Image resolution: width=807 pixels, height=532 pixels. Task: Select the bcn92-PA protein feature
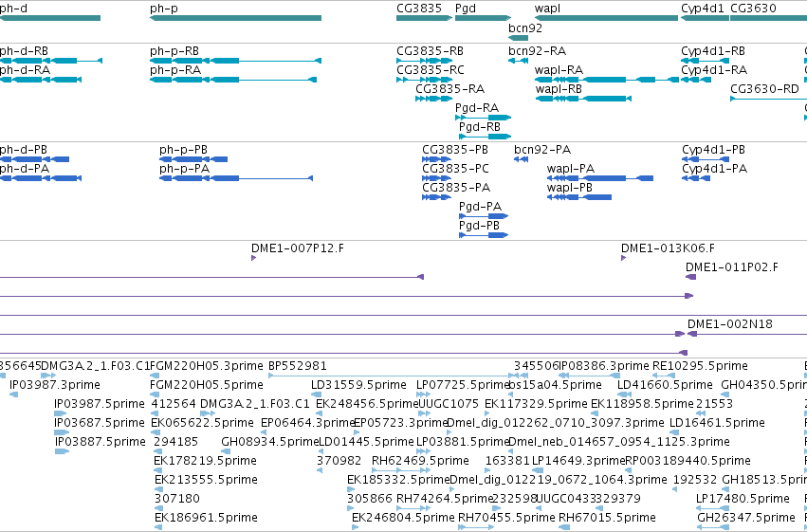[521, 159]
